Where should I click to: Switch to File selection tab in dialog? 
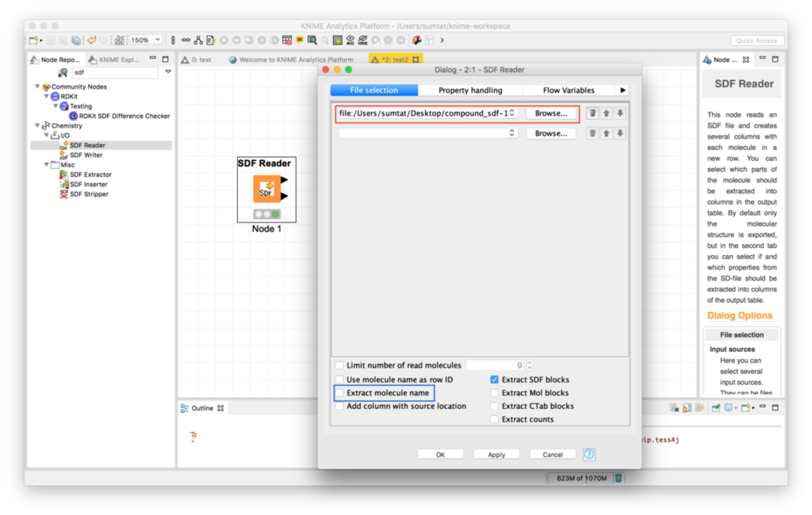[374, 90]
